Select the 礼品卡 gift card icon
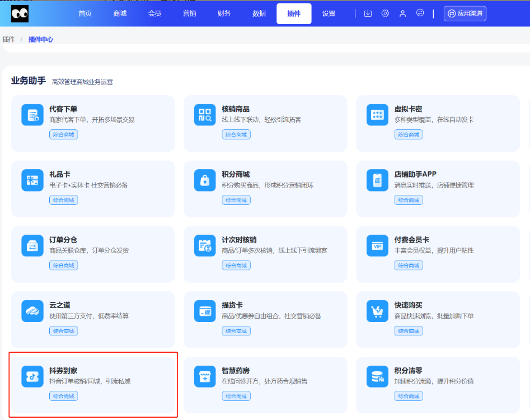530x420 pixels. click(x=32, y=180)
